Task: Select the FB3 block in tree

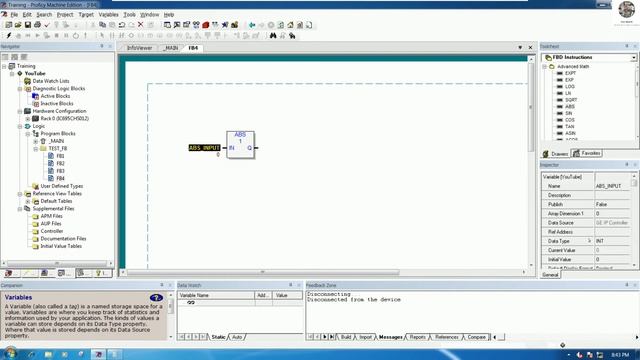Action: tap(60, 171)
